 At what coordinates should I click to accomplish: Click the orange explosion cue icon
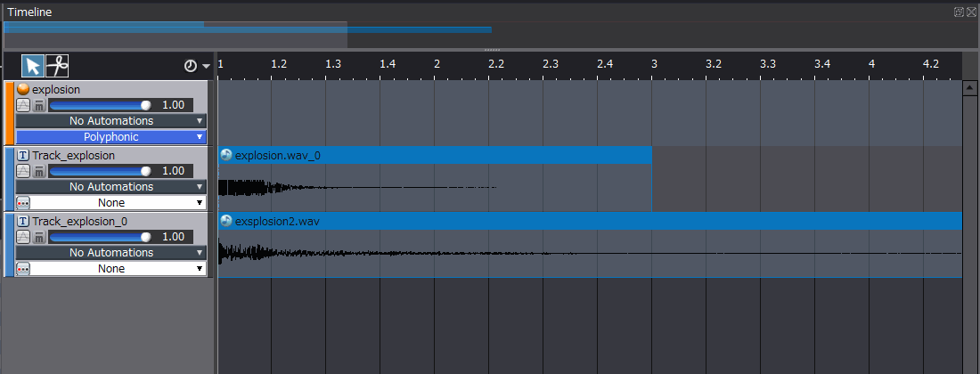click(23, 89)
